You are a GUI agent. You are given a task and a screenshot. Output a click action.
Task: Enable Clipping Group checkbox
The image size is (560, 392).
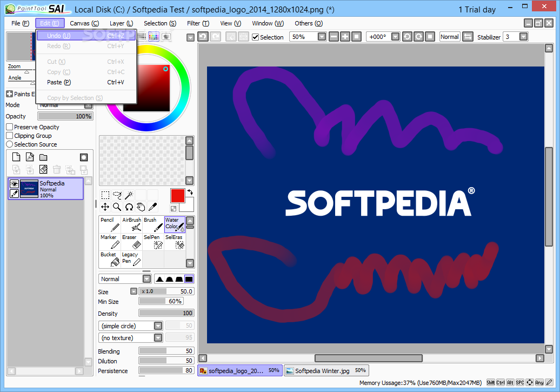pos(10,136)
